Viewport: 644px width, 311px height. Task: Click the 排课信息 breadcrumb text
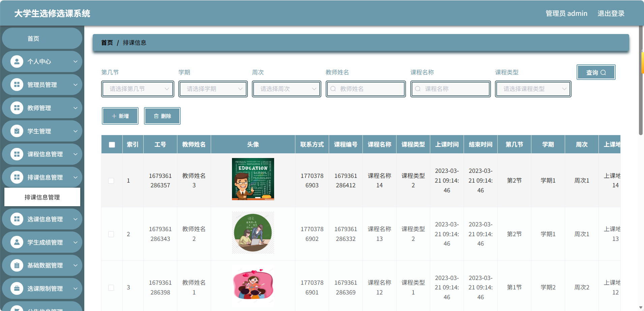[x=135, y=43]
